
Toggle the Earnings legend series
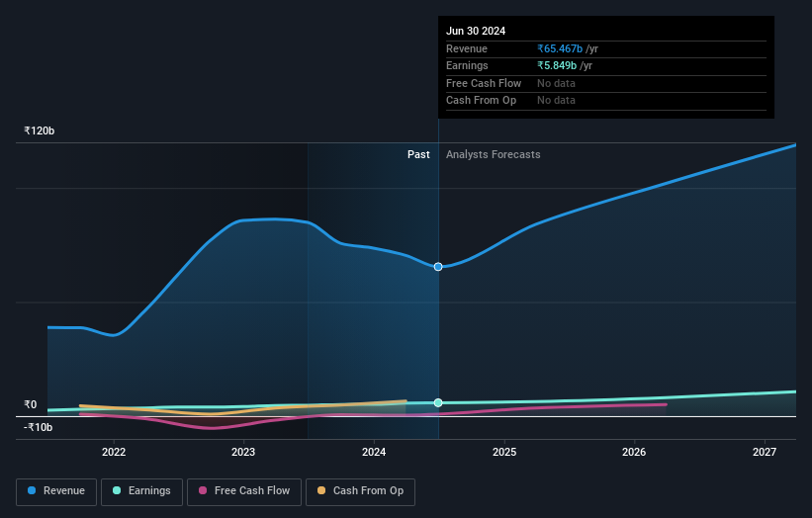point(141,491)
